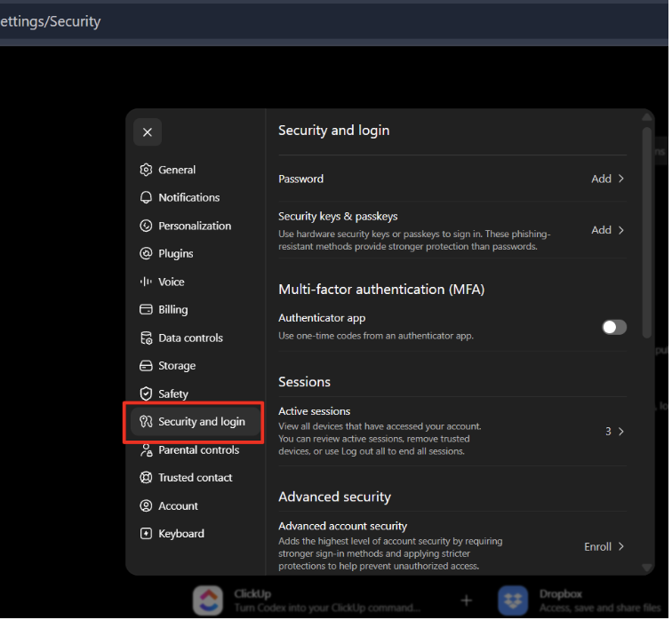
Task: Close the settings dialog with X
Action: (x=148, y=132)
